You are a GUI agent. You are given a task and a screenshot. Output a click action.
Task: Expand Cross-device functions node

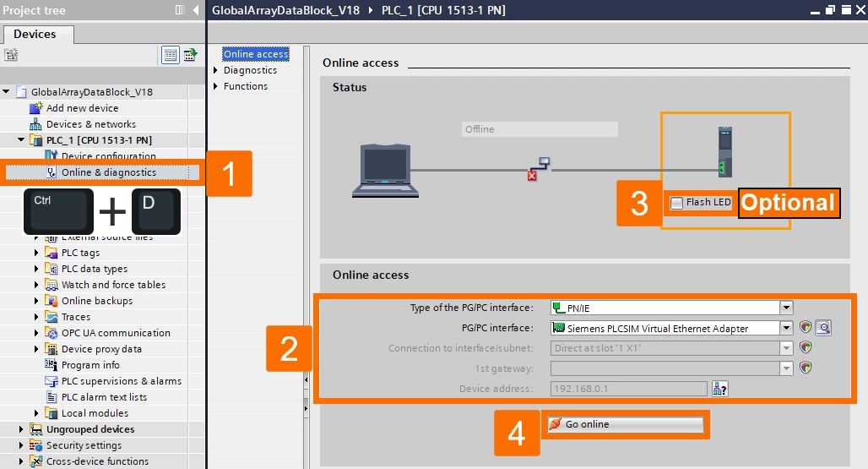click(x=21, y=461)
